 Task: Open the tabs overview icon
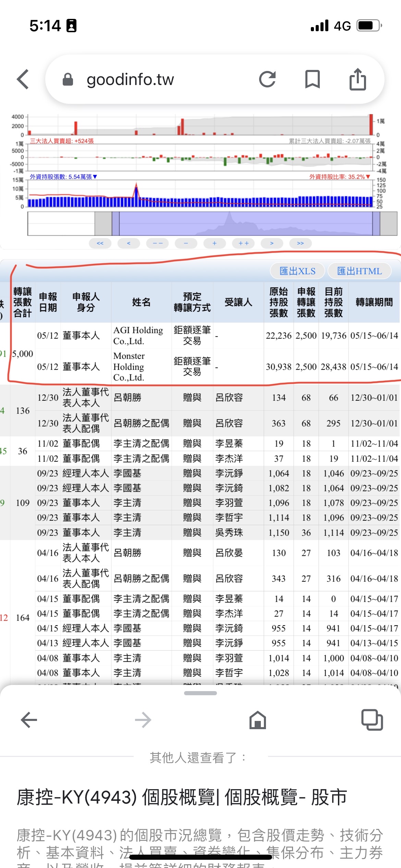coord(372,720)
